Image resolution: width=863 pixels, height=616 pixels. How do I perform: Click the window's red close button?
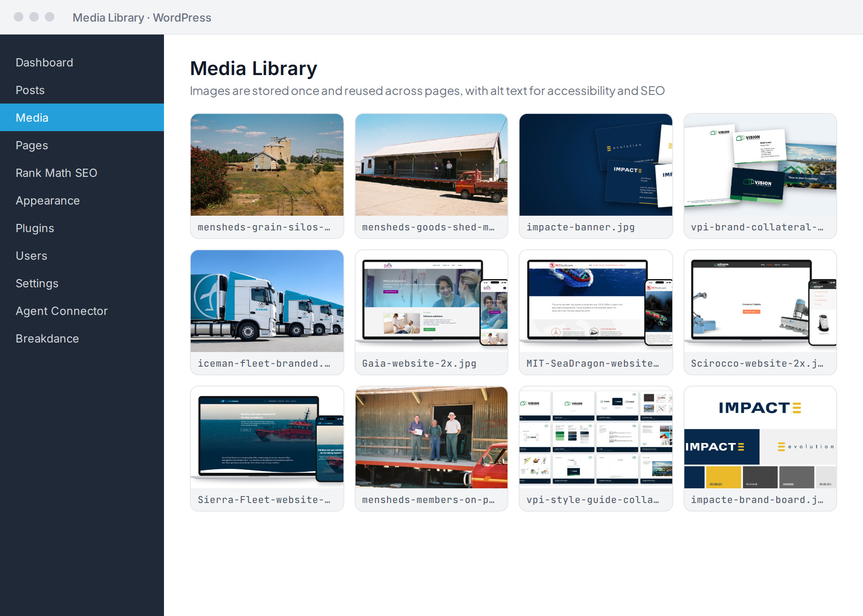(19, 17)
